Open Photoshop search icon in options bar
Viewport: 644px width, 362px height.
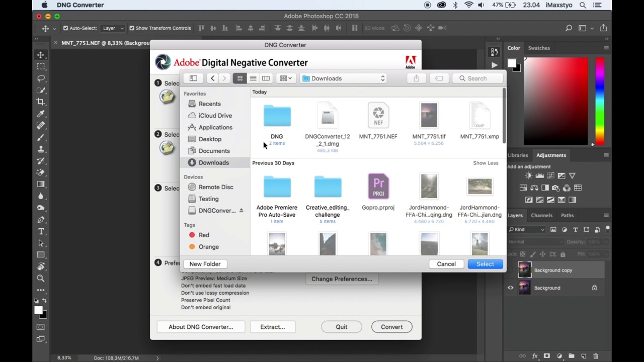pos(569,28)
